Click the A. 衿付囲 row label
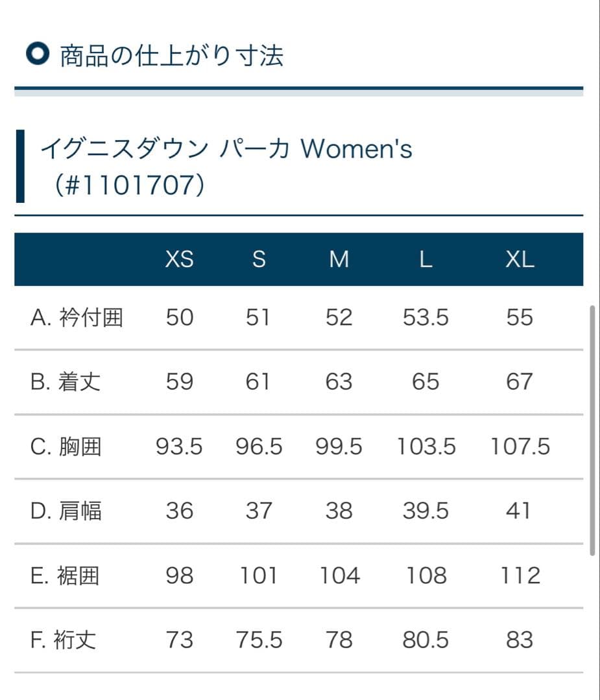The width and height of the screenshot is (600, 700). 77,318
